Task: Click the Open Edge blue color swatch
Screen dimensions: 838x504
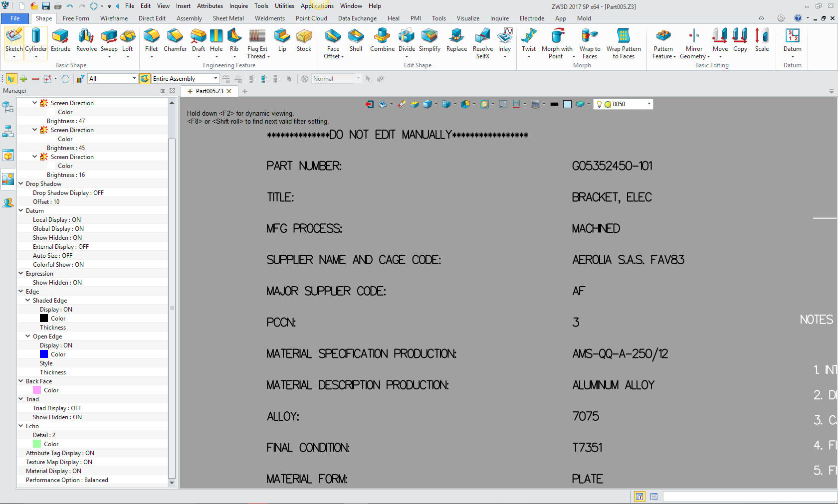Action: click(x=44, y=354)
